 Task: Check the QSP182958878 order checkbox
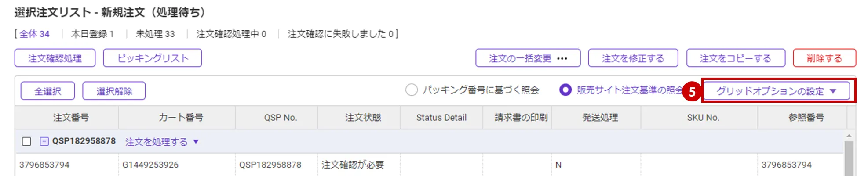(26, 141)
